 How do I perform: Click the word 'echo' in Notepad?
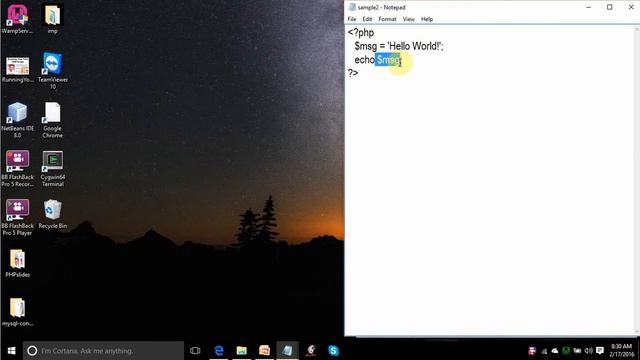[364, 60]
